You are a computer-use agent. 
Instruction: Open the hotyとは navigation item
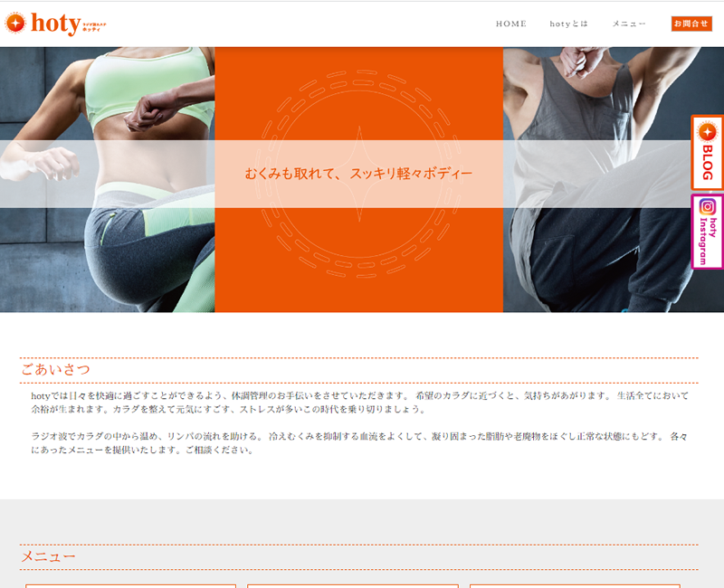[568, 24]
